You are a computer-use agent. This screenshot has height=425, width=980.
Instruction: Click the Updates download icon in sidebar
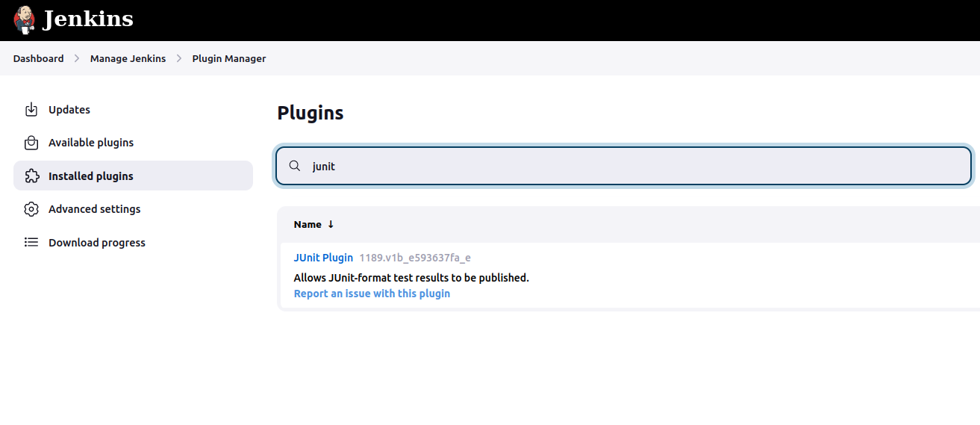pos(31,110)
